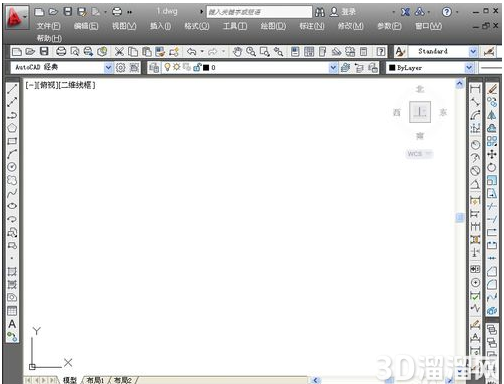
Task: Select the Radius dimension tool
Action: point(475,144)
